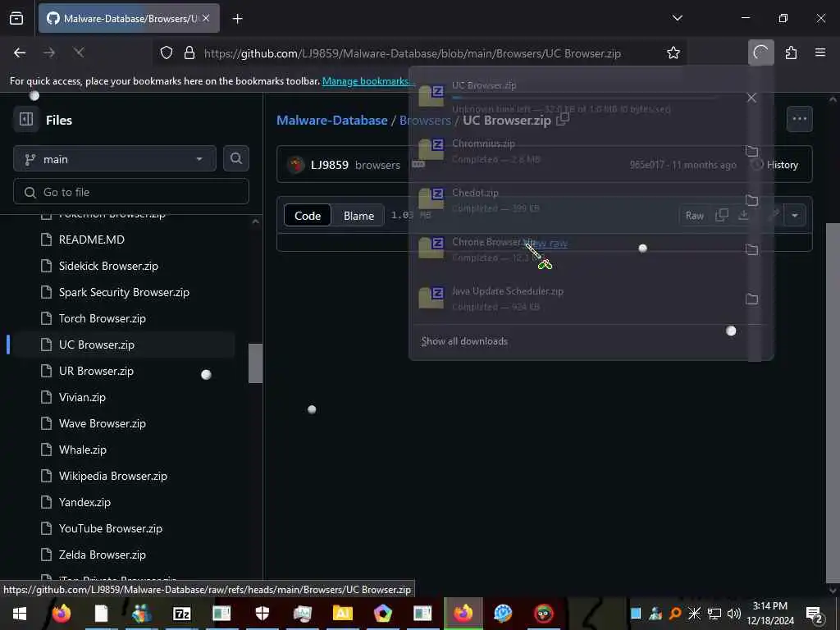
Task: Open the list all tabs dropdown
Action: coord(677,18)
